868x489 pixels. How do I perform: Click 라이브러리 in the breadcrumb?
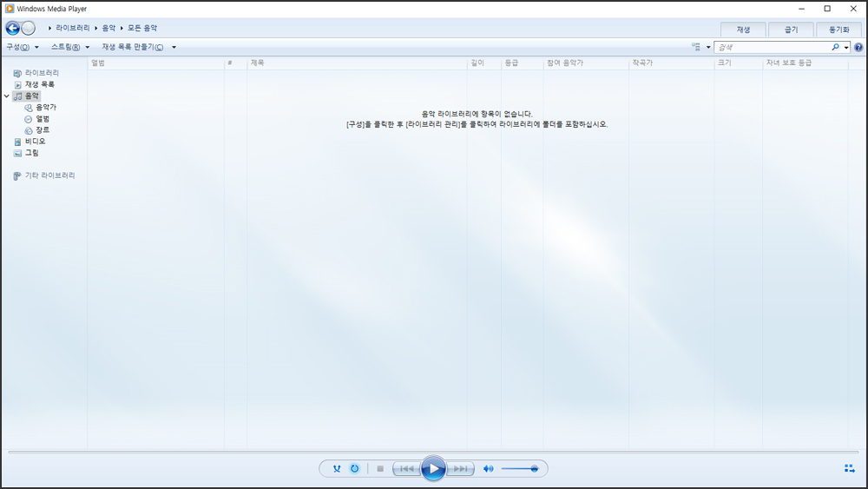point(73,28)
